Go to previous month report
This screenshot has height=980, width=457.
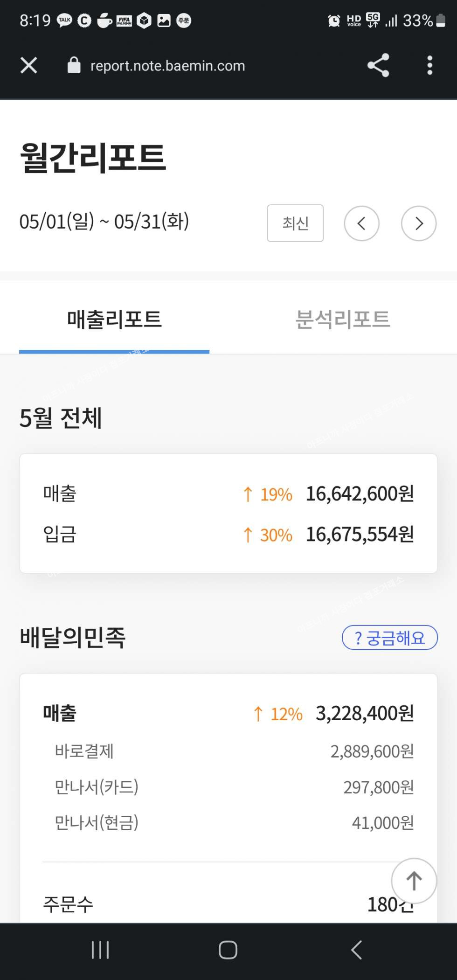pyautogui.click(x=361, y=223)
